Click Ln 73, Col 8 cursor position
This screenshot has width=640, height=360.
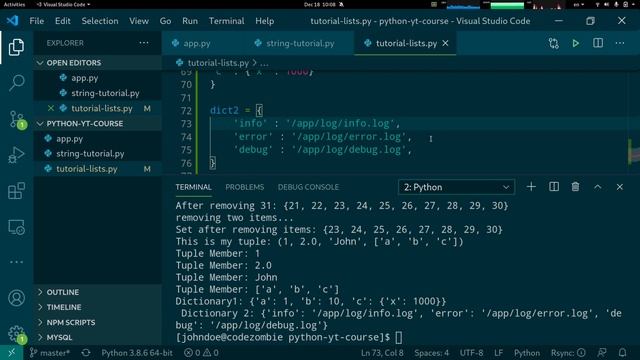(382, 353)
